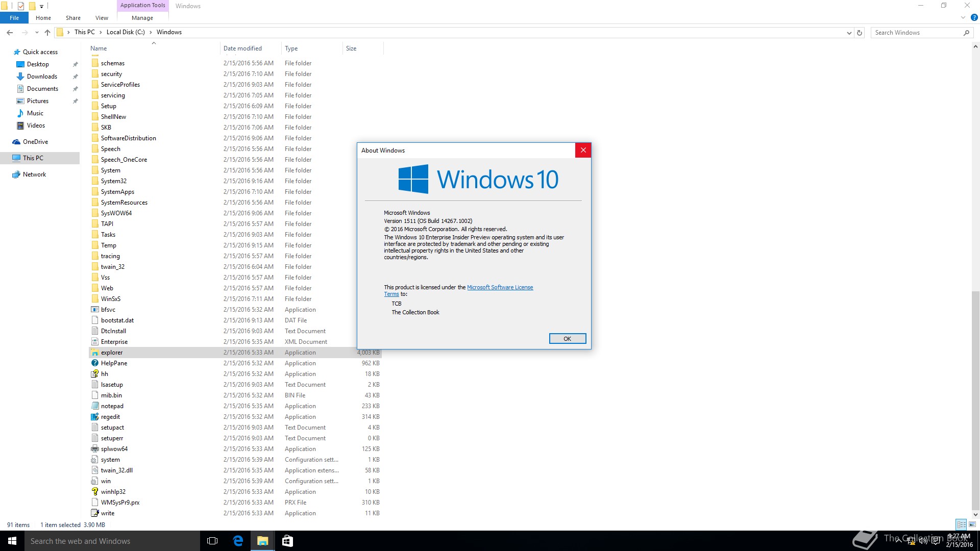Screen dimensions: 980x551
Task: Select the twain_32.dll file
Action: pos(117,470)
